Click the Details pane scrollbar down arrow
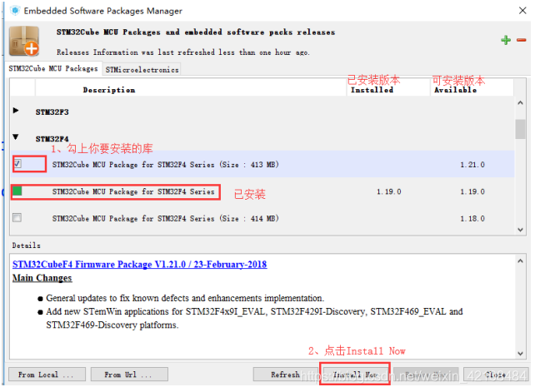Image resolution: width=535 pixels, height=392 pixels. [x=520, y=354]
